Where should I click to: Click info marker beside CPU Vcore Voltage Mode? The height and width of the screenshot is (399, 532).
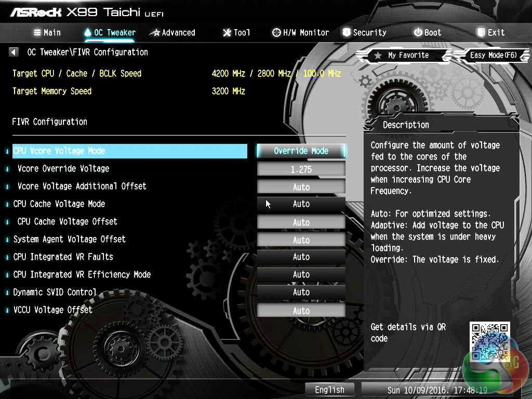pyautogui.click(x=7, y=151)
